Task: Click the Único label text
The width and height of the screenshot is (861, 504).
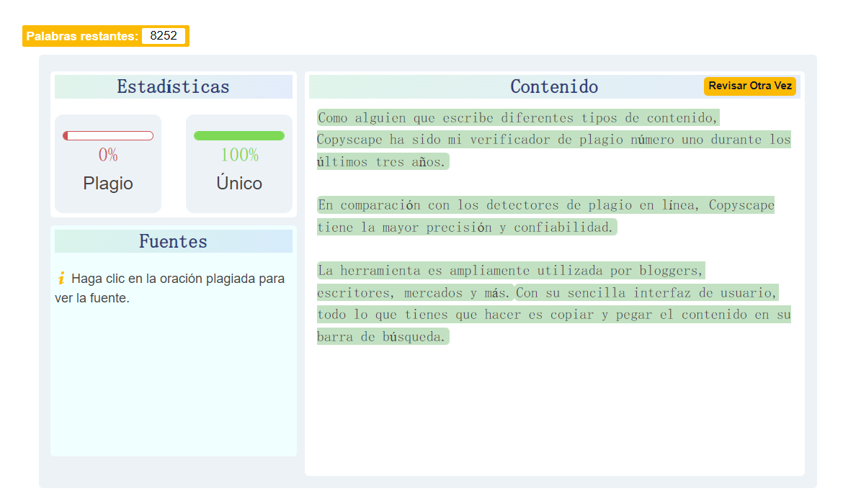Action: pos(239,183)
